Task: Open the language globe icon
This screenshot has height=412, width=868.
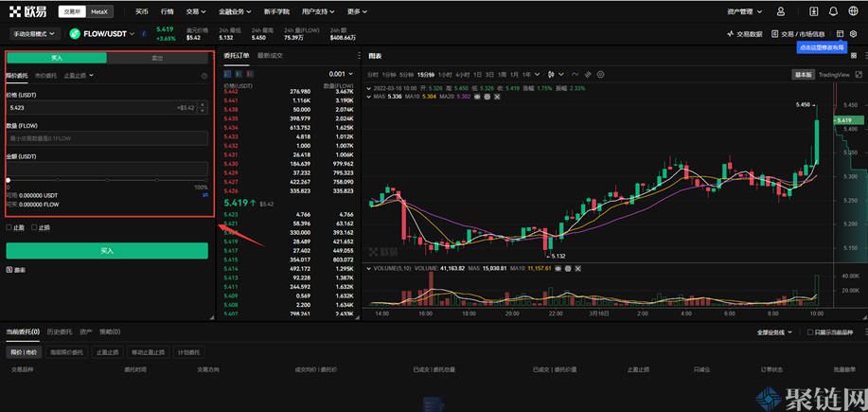Action: (854, 11)
